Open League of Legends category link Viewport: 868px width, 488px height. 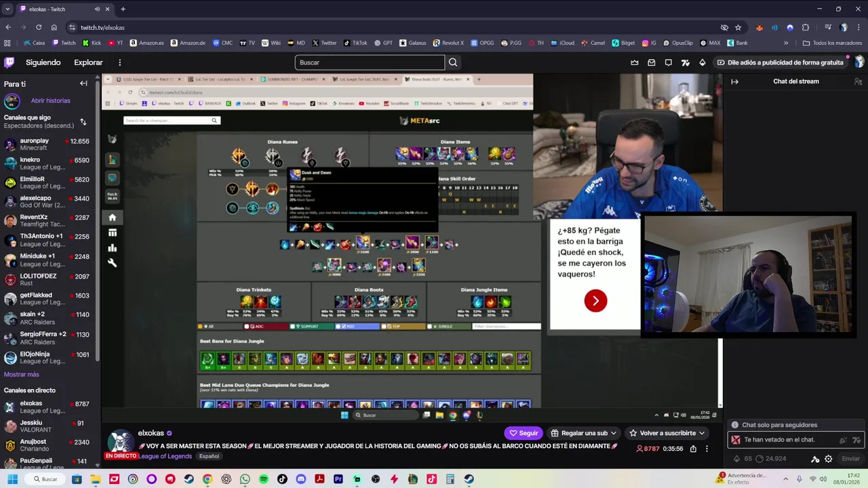(165, 456)
